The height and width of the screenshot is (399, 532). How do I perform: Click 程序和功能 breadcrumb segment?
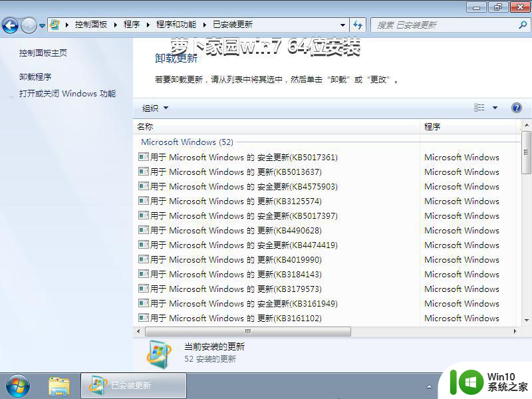176,25
